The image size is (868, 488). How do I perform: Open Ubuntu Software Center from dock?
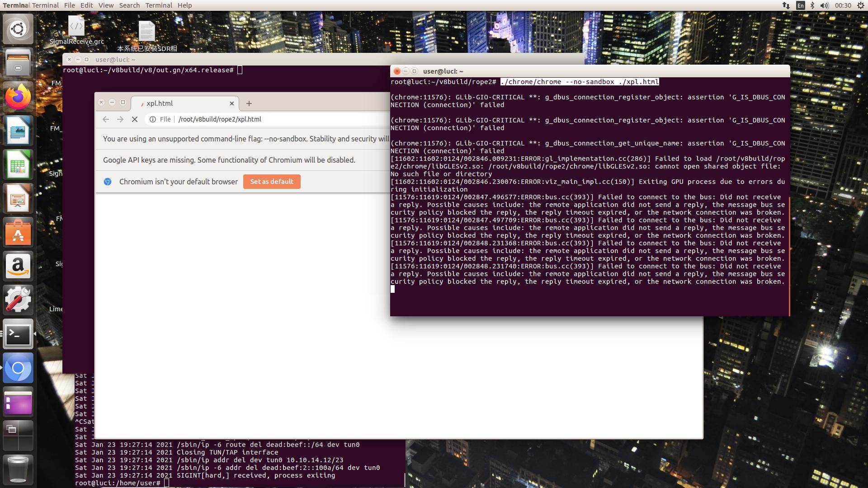(18, 233)
